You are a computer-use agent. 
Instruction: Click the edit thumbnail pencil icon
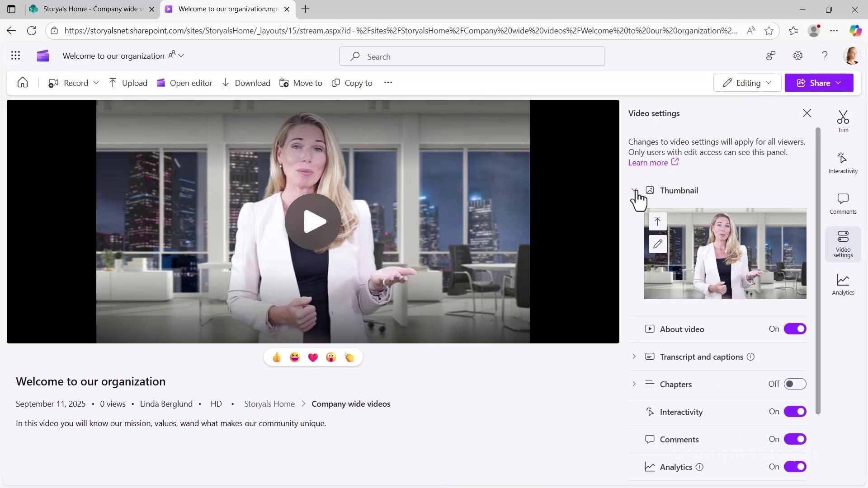657,244
